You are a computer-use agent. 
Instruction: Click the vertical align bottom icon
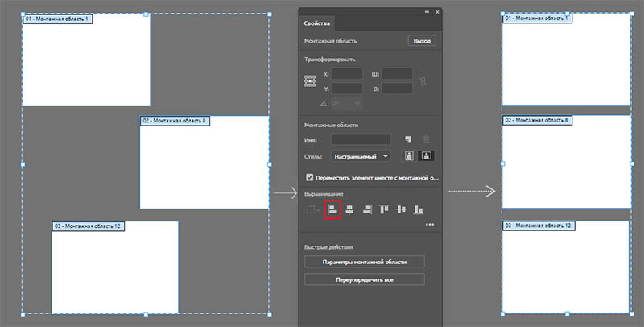[418, 209]
